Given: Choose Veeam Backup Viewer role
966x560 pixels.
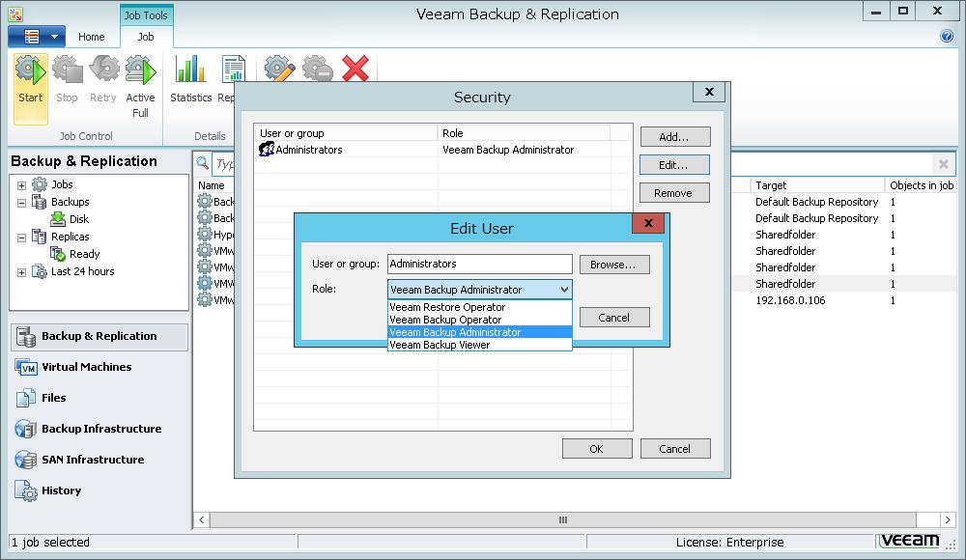Looking at the screenshot, I should click(480, 345).
